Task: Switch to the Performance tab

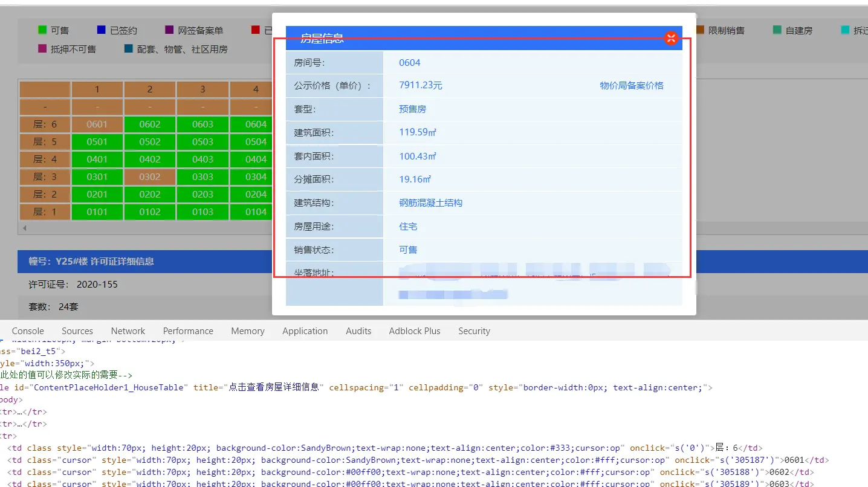Action: [188, 331]
